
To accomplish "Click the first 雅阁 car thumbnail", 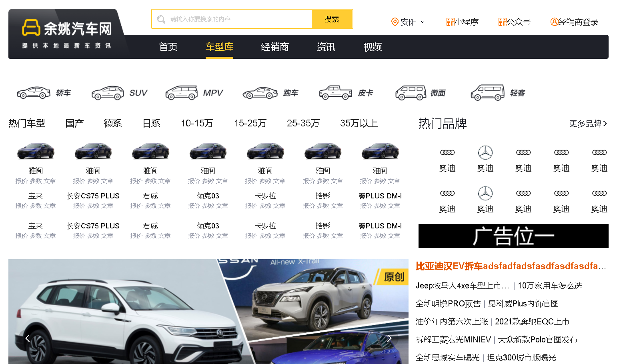I will pyautogui.click(x=36, y=152).
